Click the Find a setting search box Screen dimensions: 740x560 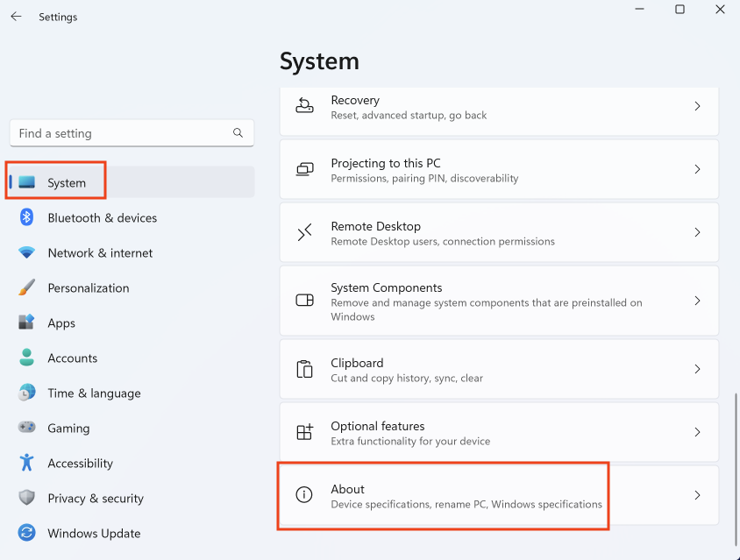click(x=132, y=133)
